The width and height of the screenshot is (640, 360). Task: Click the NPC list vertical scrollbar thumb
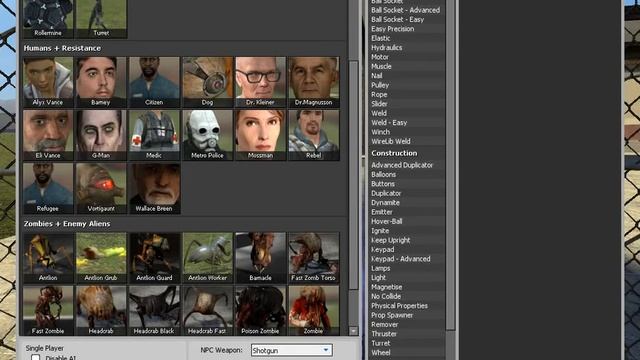[353, 176]
